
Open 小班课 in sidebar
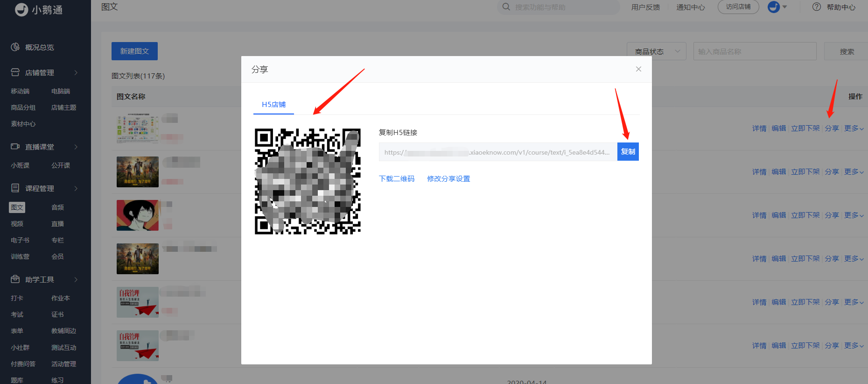coord(20,165)
